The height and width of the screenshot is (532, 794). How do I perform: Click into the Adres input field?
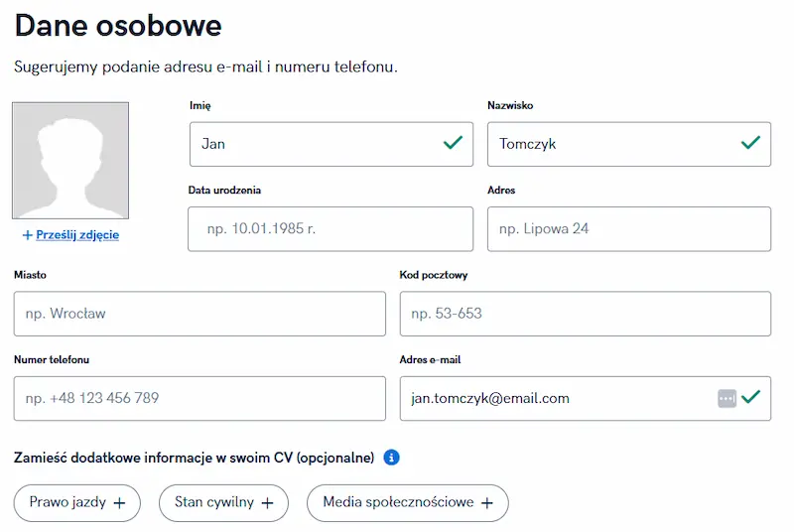(629, 229)
